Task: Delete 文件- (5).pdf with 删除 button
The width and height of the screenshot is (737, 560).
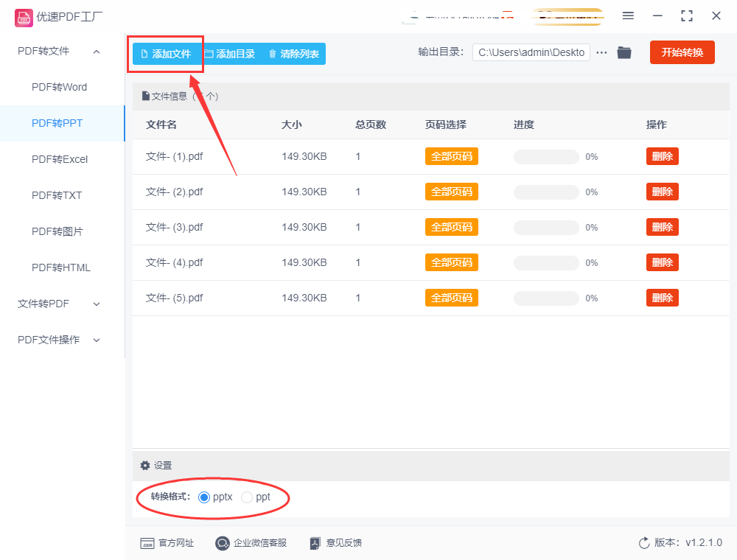Action: [x=663, y=298]
